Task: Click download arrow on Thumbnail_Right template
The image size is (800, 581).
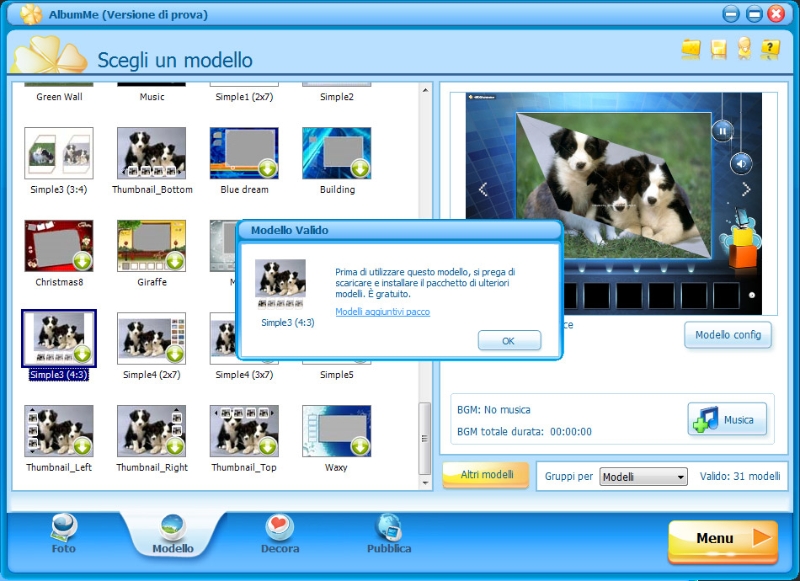Action: pyautogui.click(x=175, y=446)
